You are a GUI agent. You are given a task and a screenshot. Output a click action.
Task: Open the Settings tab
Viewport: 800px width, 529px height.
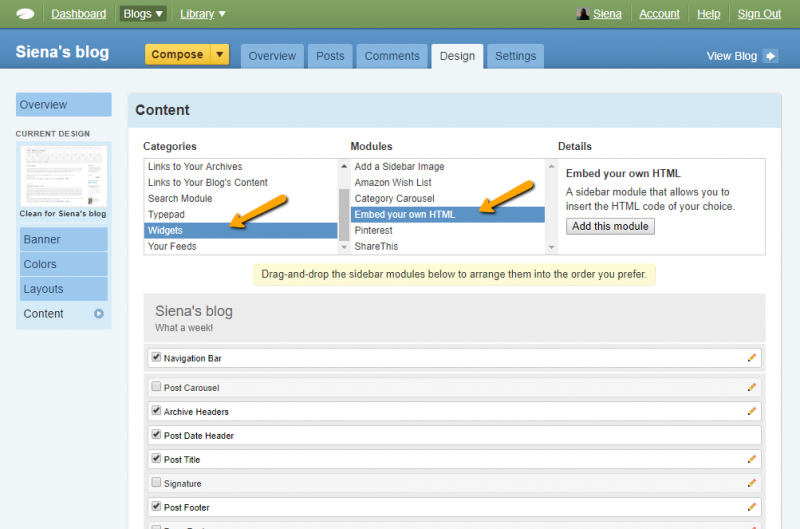tap(515, 56)
